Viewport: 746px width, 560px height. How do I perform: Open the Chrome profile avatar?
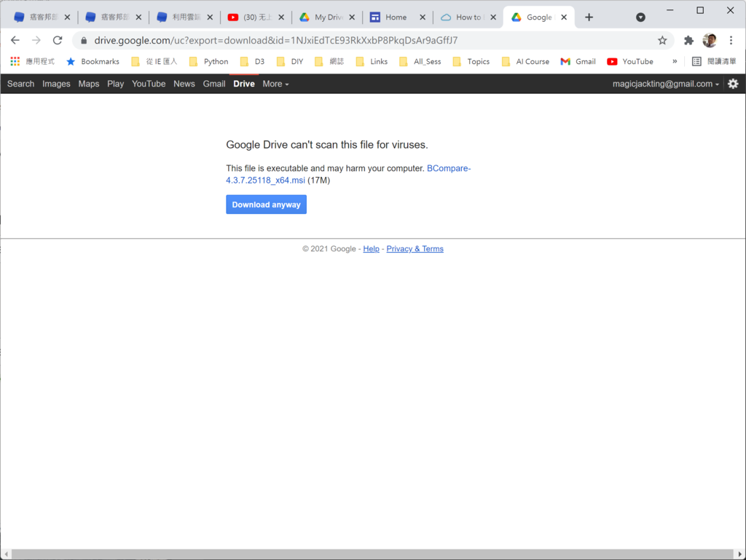pyautogui.click(x=710, y=40)
